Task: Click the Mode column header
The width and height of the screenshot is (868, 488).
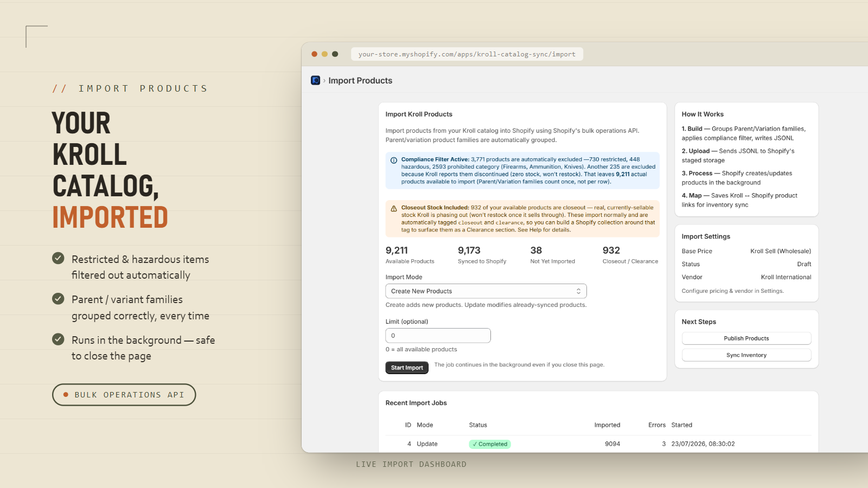Action: (x=425, y=425)
